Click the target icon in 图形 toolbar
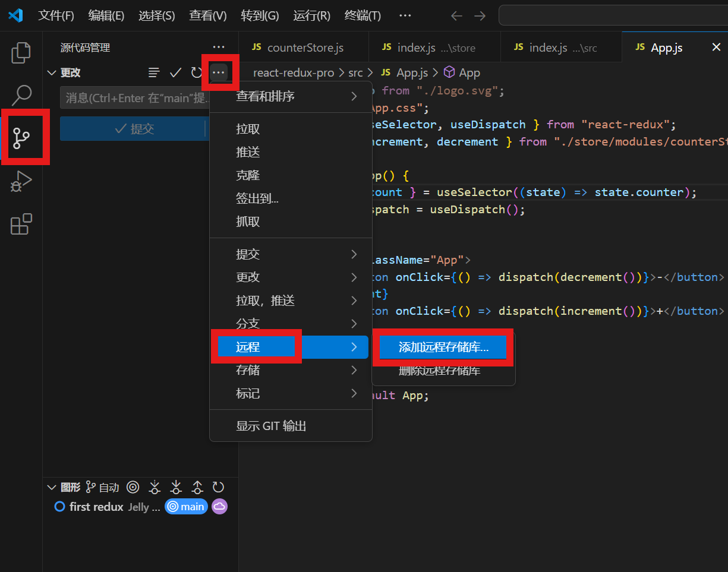The width and height of the screenshot is (728, 572). 133,488
